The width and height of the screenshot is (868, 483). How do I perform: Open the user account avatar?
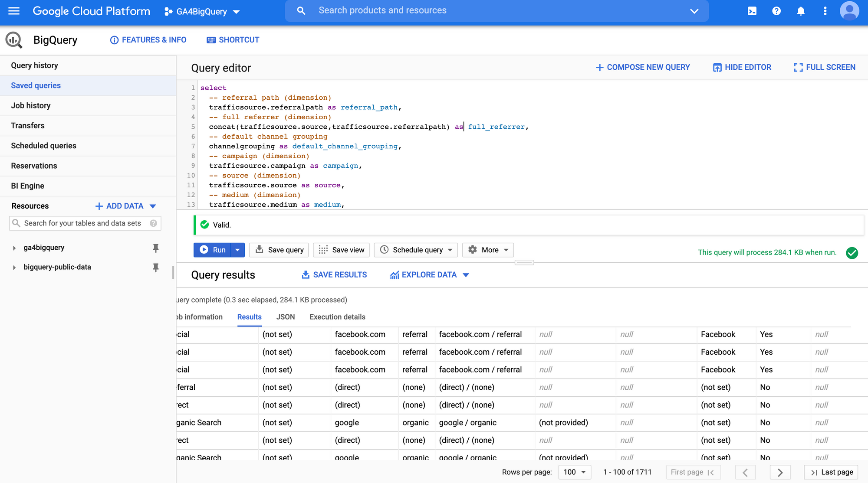(x=849, y=11)
